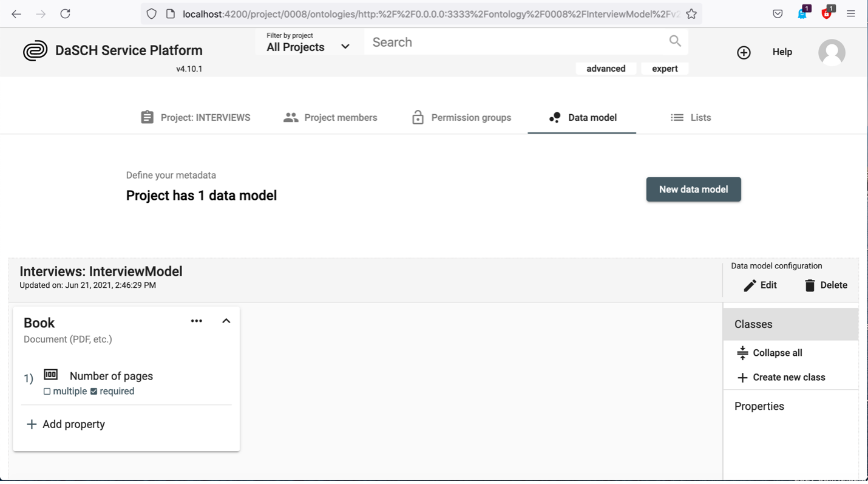Edit the data model configuration

point(760,285)
